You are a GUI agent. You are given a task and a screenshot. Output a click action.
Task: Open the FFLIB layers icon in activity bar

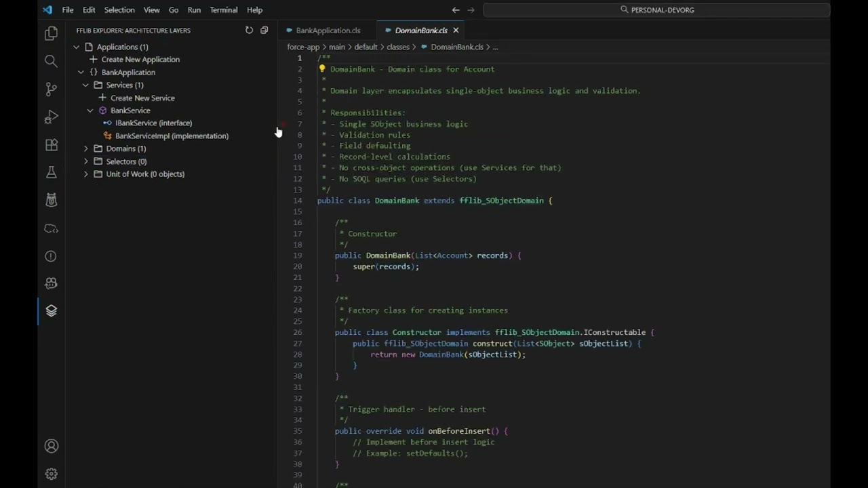[51, 311]
